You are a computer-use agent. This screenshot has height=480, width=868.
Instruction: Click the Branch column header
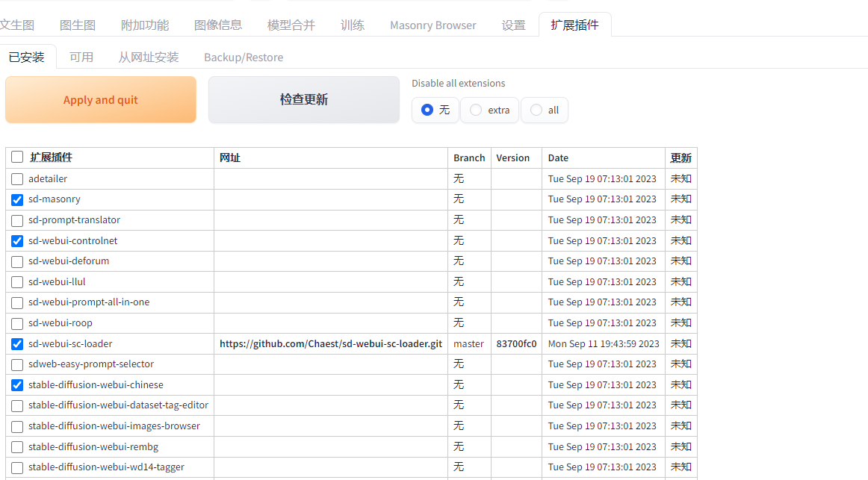point(469,158)
